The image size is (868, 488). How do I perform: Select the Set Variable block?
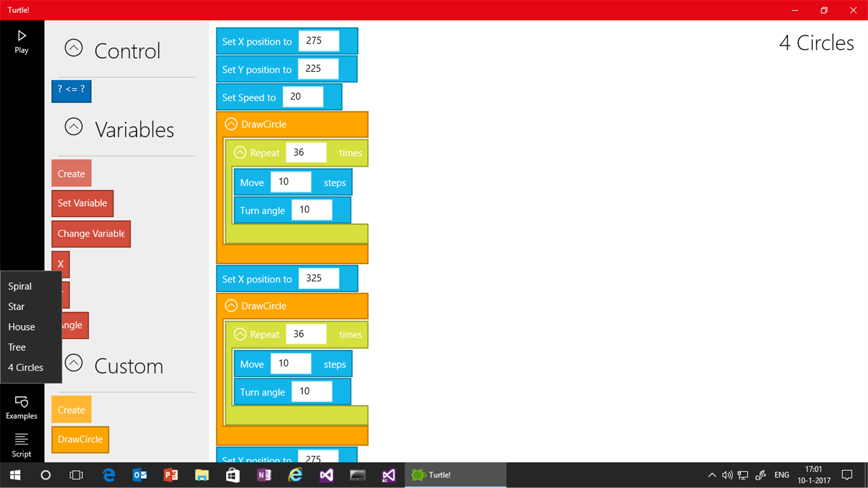pyautogui.click(x=83, y=203)
